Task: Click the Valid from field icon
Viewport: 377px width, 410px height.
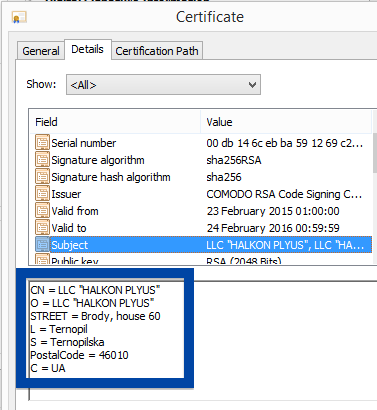Action: point(42,211)
